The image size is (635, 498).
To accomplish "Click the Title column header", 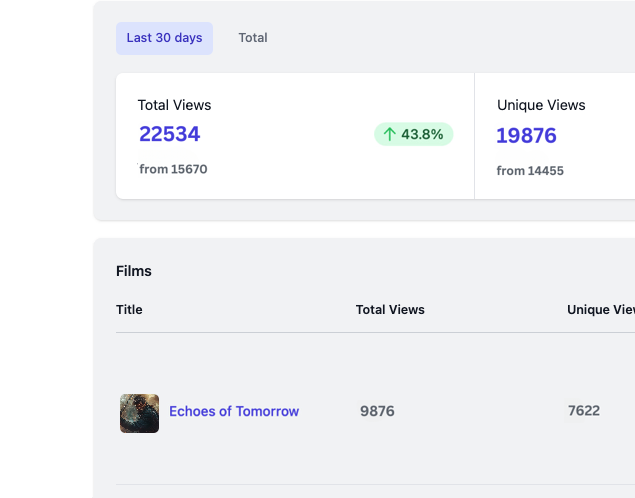I will (x=129, y=310).
